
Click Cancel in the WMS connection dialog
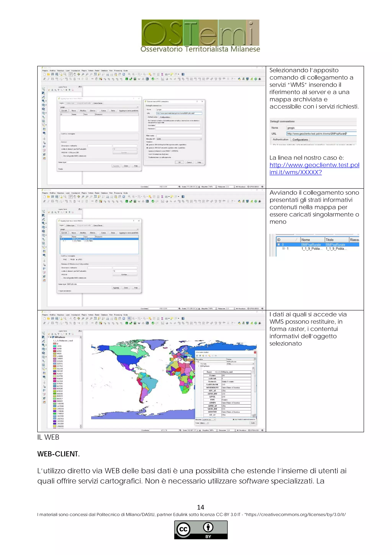(189, 163)
